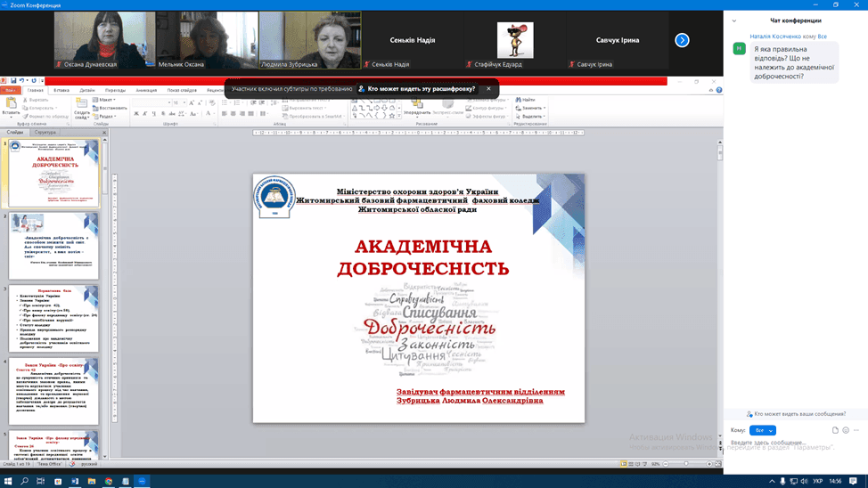Select slide 3 thumbnail (Нормативна база)
Viewport: 868px width, 488px height.
pos(53,319)
